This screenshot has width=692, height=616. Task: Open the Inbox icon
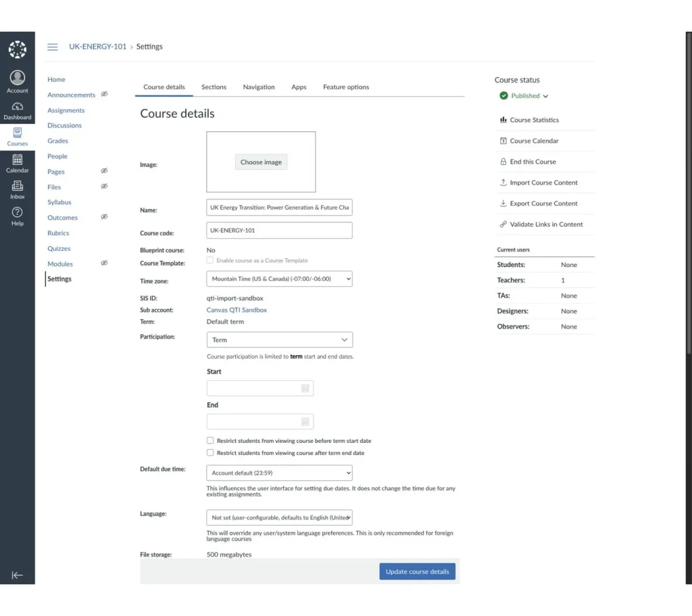(17, 190)
